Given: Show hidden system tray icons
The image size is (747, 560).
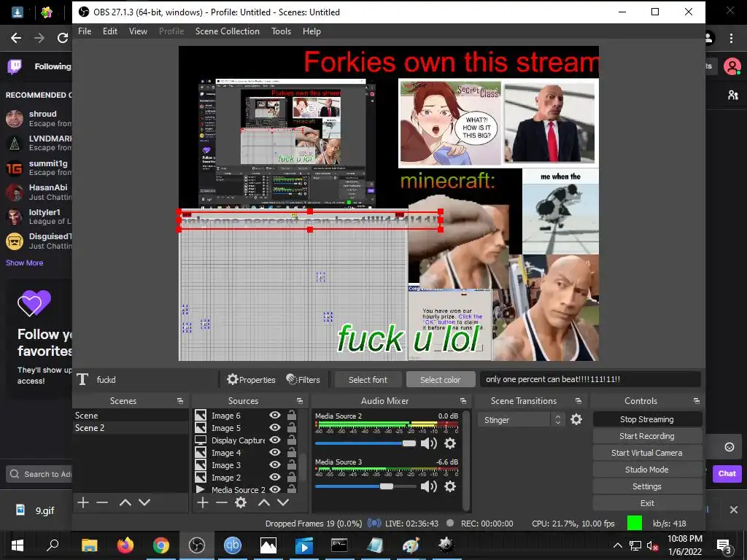Looking at the screenshot, I should (617, 545).
